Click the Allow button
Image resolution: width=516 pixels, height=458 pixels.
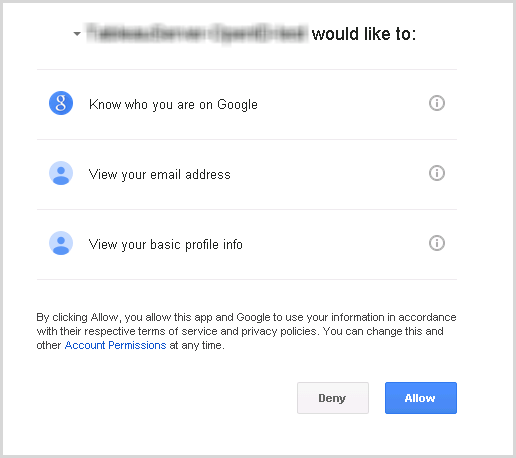click(421, 398)
